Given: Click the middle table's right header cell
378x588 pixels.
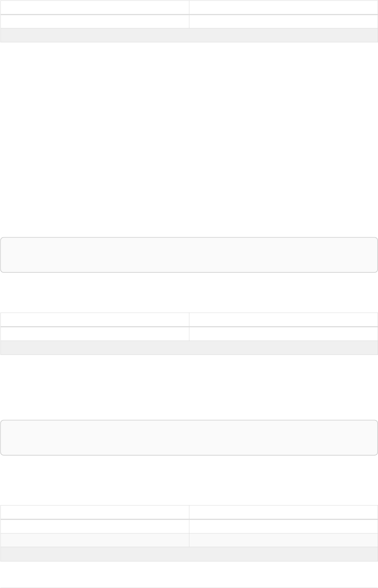Looking at the screenshot, I should [x=283, y=319].
